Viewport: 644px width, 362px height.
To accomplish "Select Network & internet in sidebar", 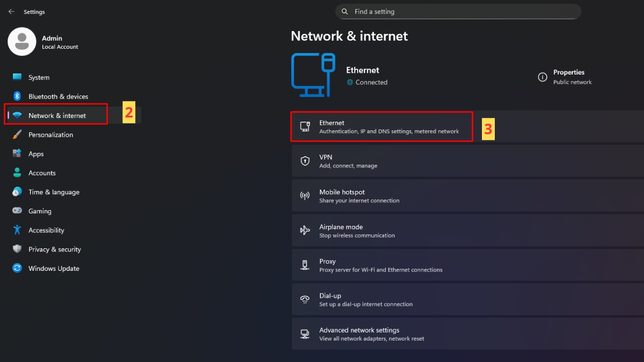I will [56, 115].
